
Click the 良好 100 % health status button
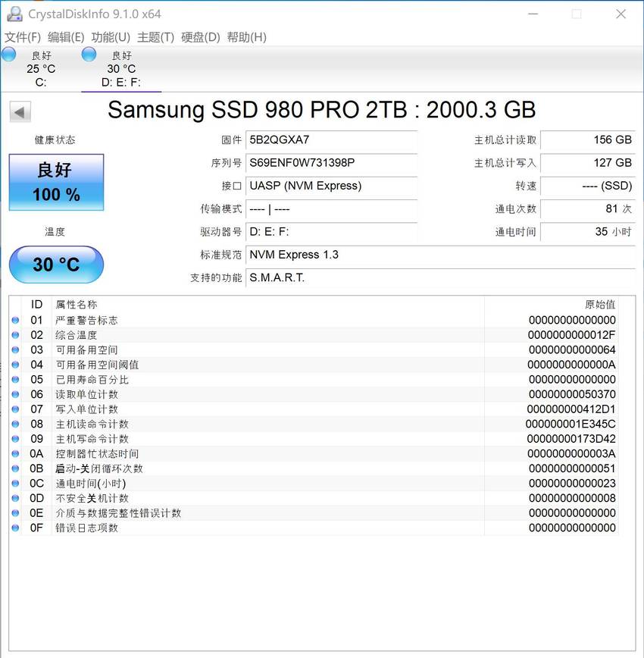[56, 182]
